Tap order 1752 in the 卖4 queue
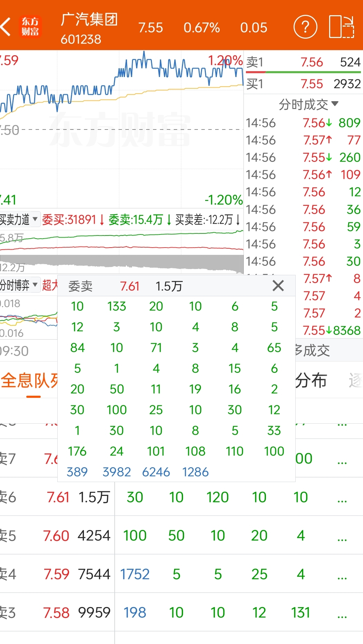The width and height of the screenshot is (363, 644). pyautogui.click(x=135, y=574)
